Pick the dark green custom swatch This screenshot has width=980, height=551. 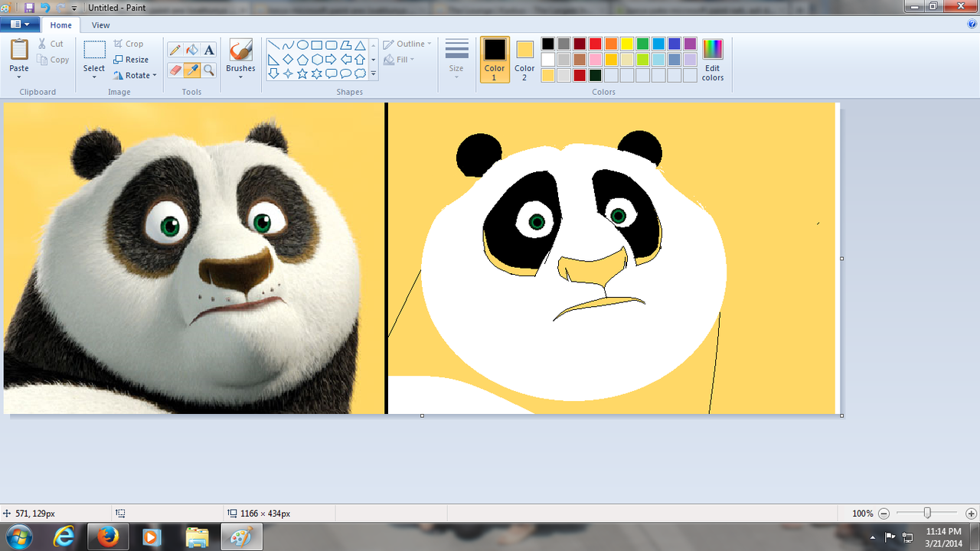tap(595, 75)
